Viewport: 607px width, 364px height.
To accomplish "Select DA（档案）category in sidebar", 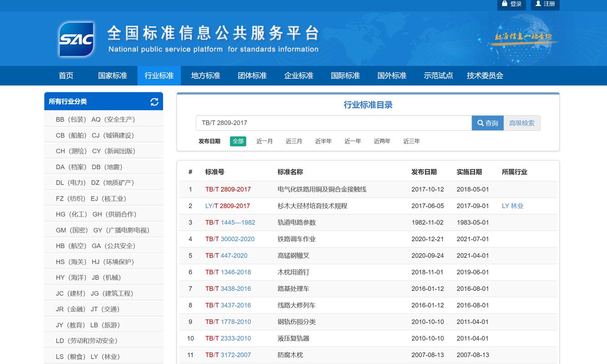I will (71, 167).
